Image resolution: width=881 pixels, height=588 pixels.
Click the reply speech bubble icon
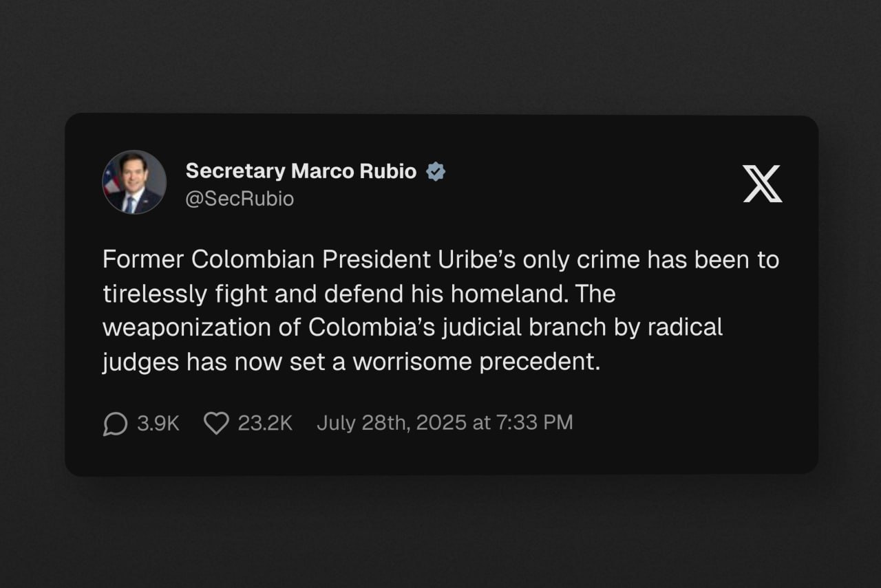click(115, 423)
